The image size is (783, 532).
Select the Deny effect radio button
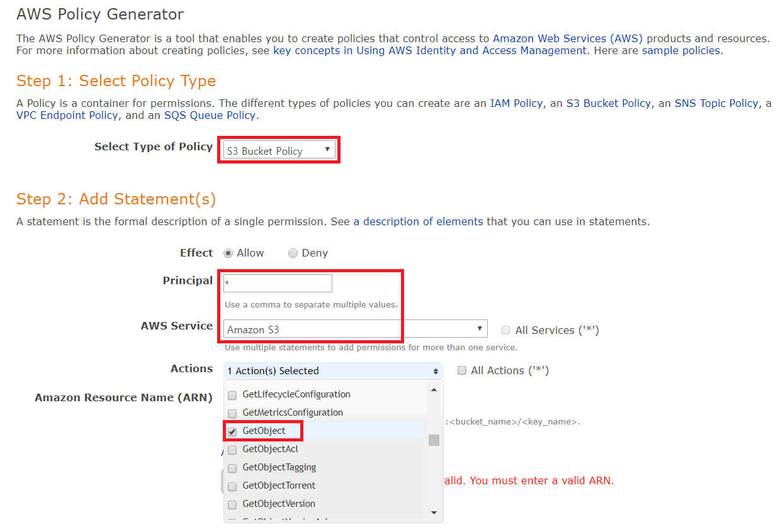[293, 253]
